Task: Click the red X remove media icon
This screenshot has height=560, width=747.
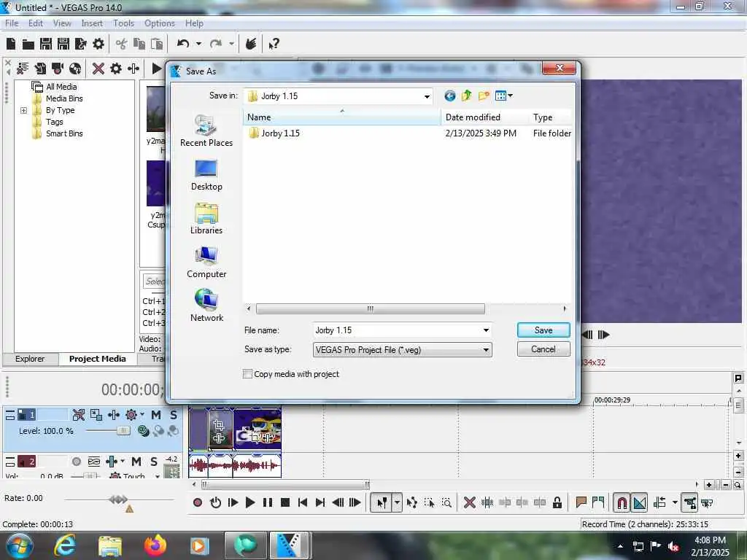Action: 98,69
